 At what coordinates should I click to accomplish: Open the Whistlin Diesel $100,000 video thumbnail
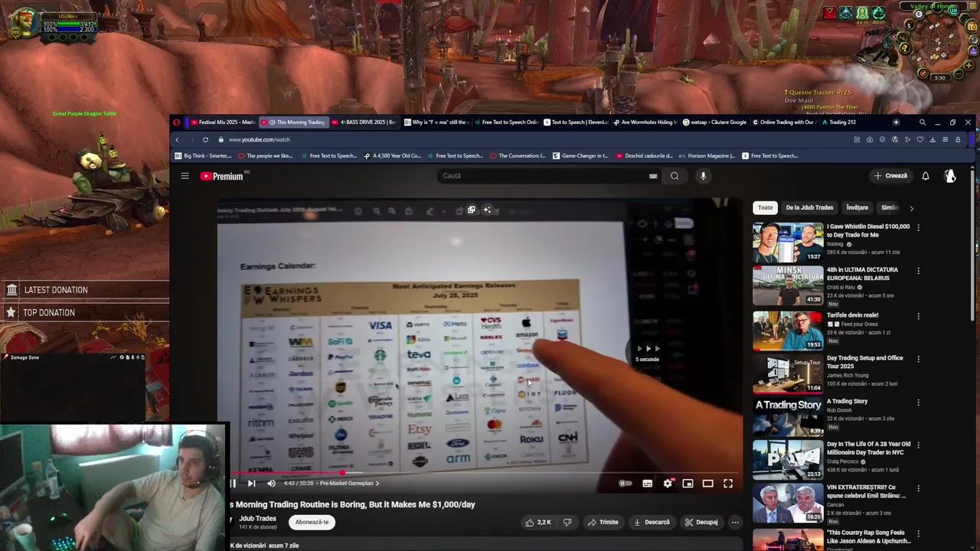[788, 242]
